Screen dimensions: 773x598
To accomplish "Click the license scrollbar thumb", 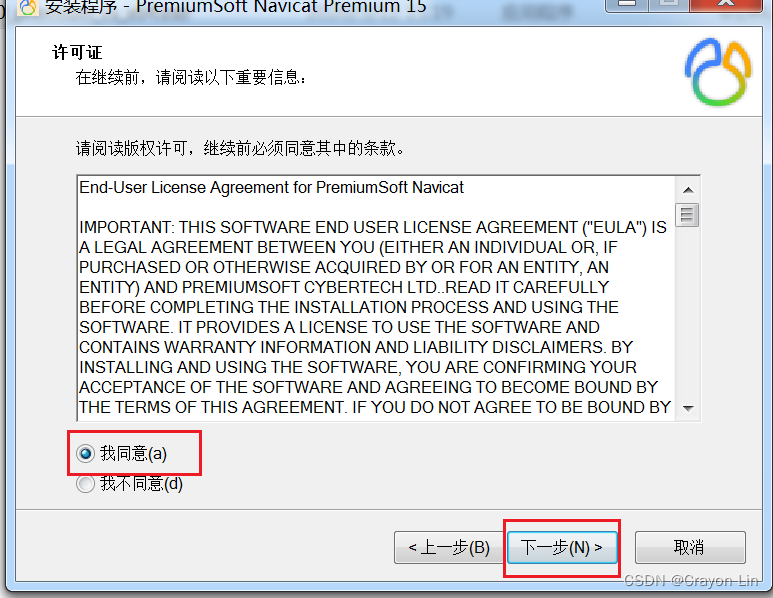I will click(x=687, y=214).
